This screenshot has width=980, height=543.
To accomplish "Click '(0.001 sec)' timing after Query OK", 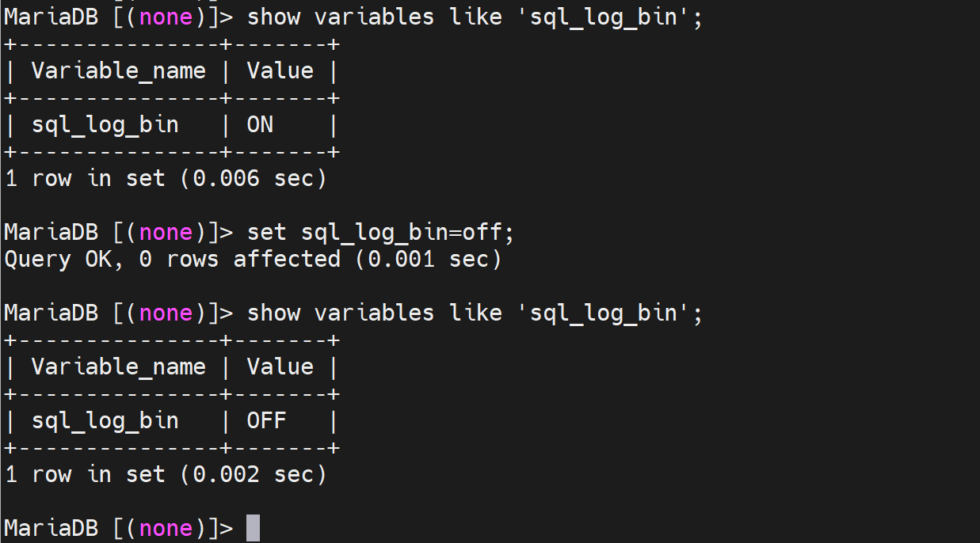I will 435,259.
